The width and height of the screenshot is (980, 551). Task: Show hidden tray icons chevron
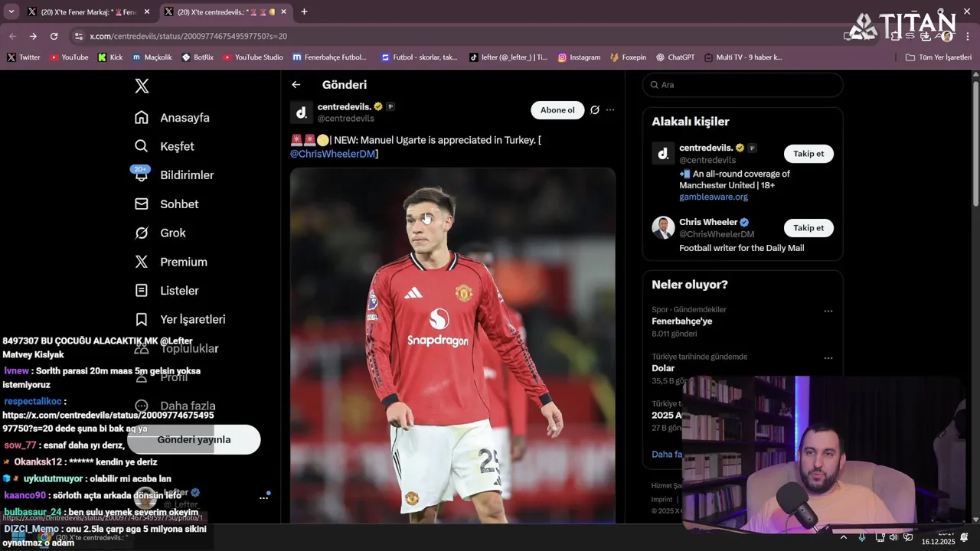843,537
